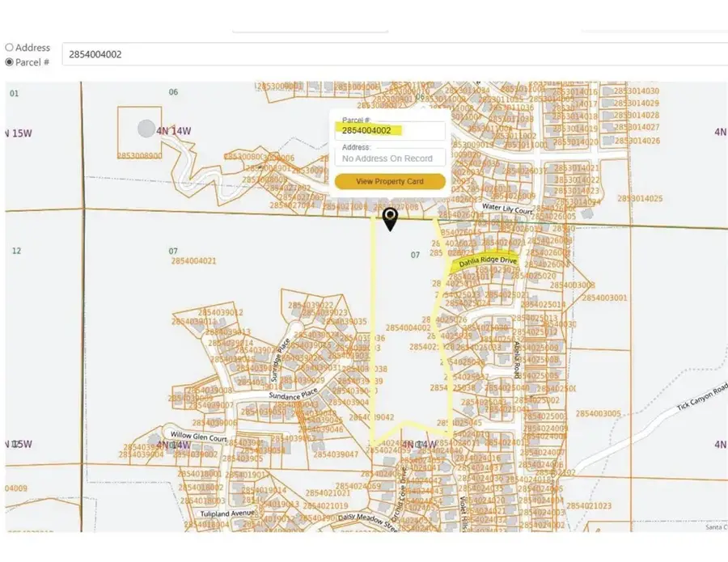Screen dimensions: 728x562
Task: Click the Tulipland Avenue street label
Action: click(226, 513)
